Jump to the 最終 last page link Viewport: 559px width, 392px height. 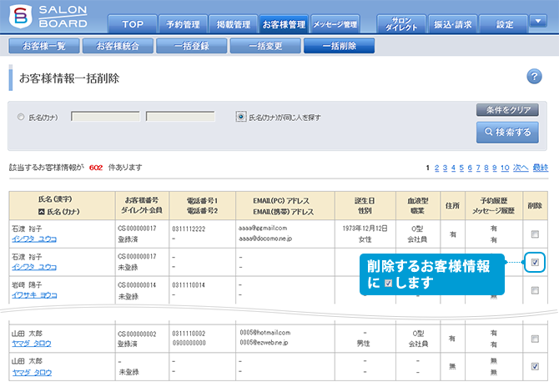[541, 168]
